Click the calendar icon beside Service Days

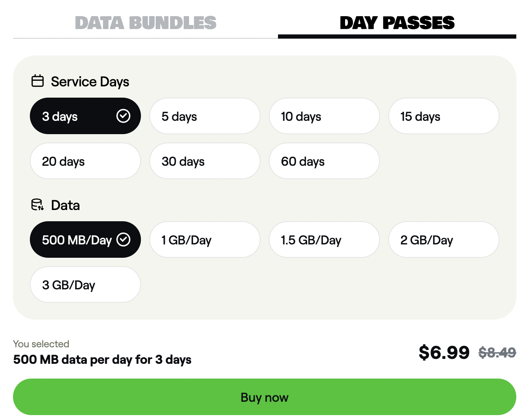tap(38, 81)
